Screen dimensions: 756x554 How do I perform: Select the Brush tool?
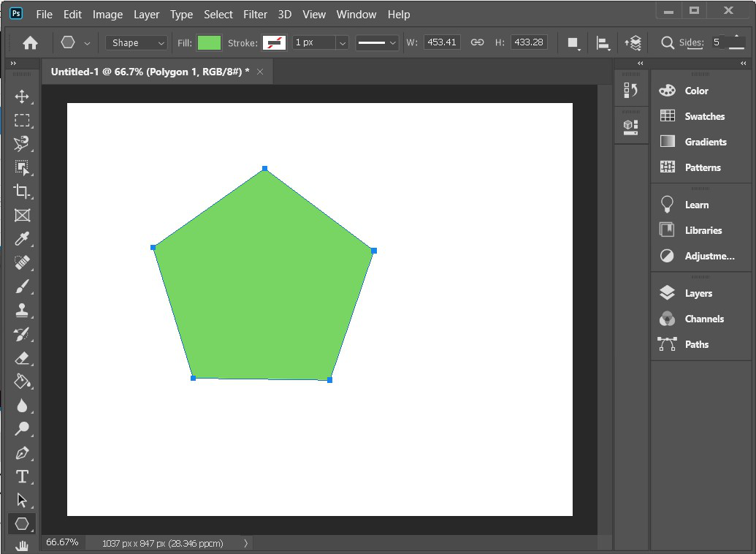click(x=22, y=287)
